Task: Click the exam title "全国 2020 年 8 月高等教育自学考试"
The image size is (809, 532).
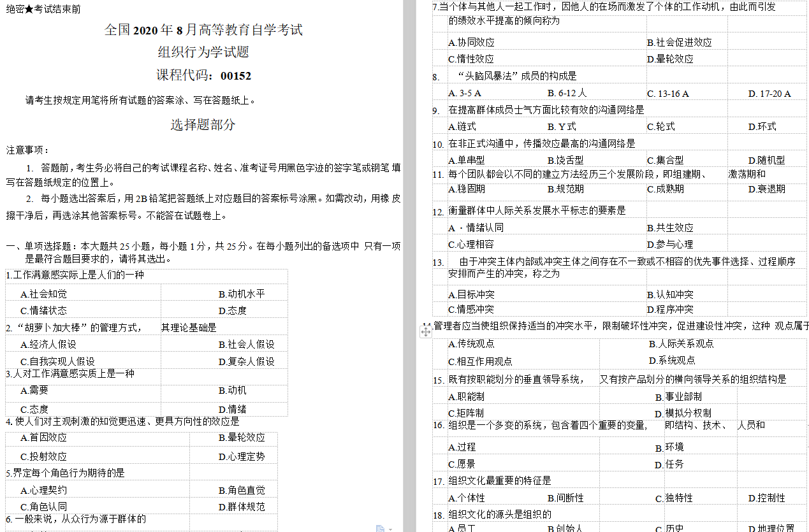Action: 203,30
